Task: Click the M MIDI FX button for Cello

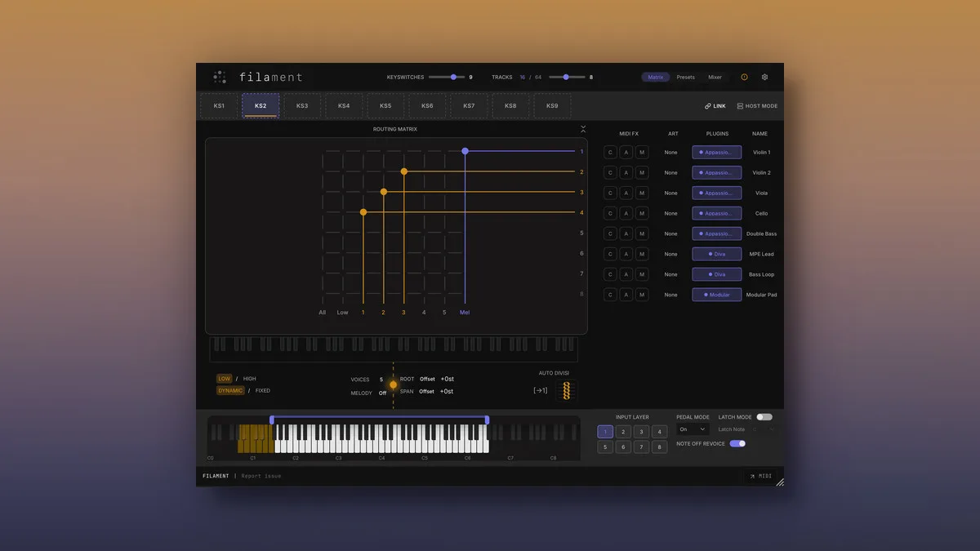Action: pos(642,213)
